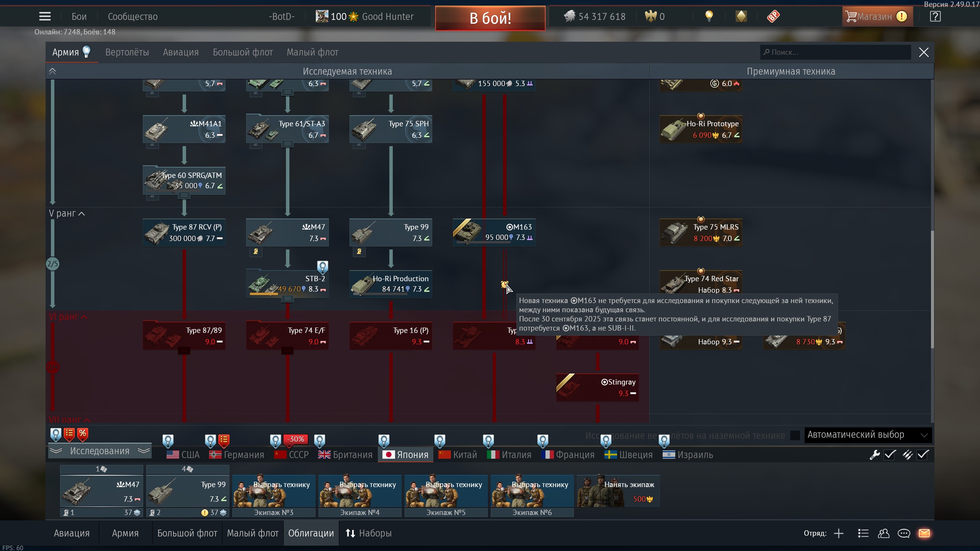Screen dimensions: 980x551
Task: Collapse the VI ранг section
Action: point(68,317)
